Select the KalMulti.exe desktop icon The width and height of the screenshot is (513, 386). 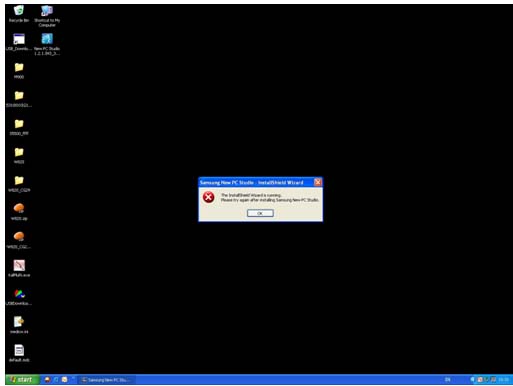(19, 269)
